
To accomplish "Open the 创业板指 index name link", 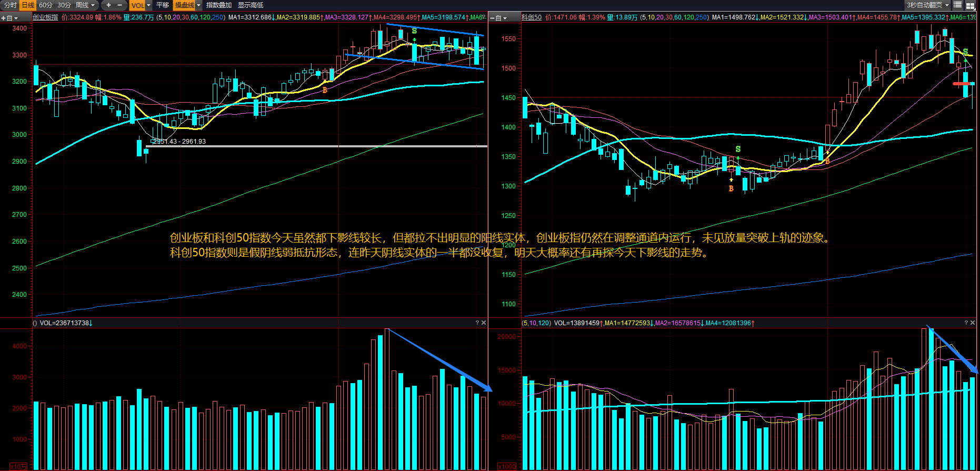I will point(45,17).
